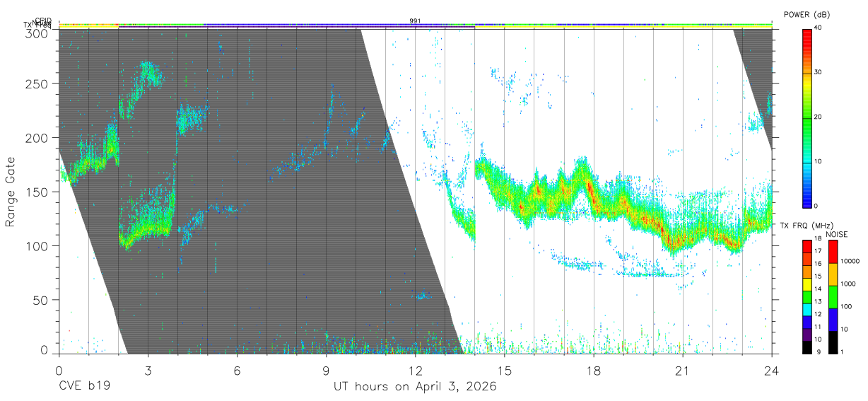868x401 pixels.
Task: Click the TX FRQ (MHz) color bar
Action: coord(807,296)
